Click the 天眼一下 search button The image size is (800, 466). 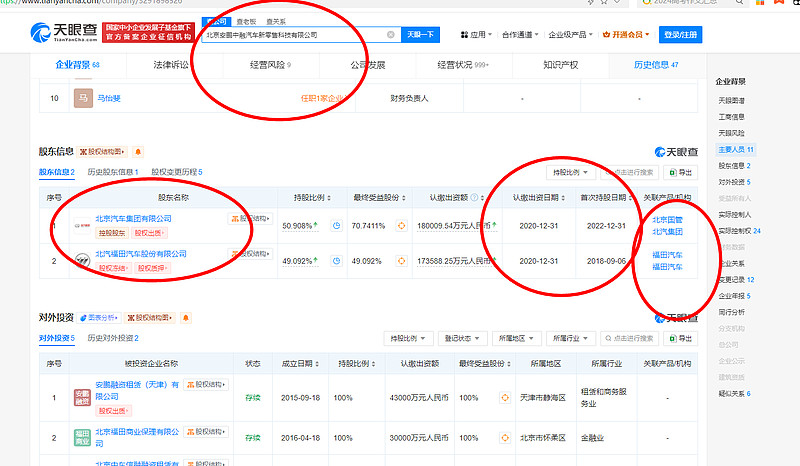coord(420,35)
